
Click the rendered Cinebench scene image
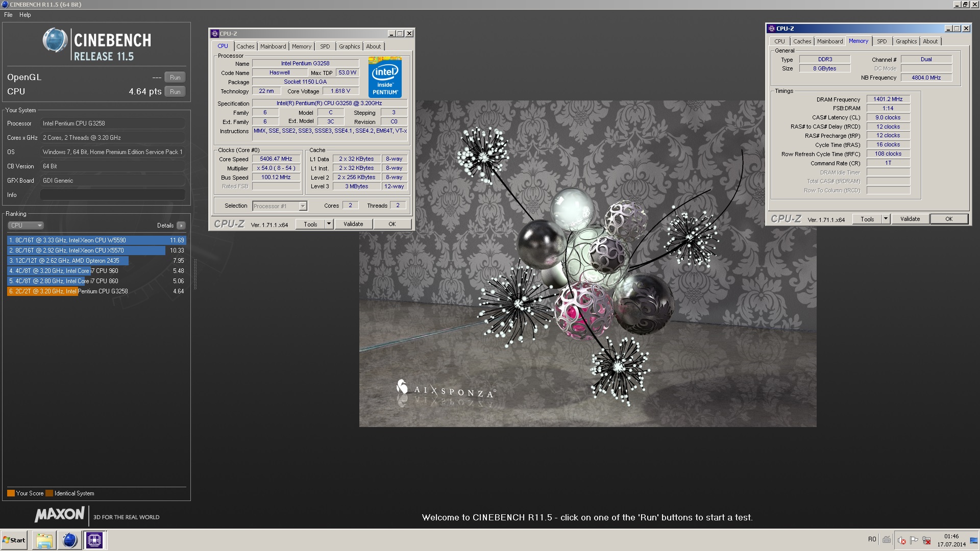coord(587,263)
